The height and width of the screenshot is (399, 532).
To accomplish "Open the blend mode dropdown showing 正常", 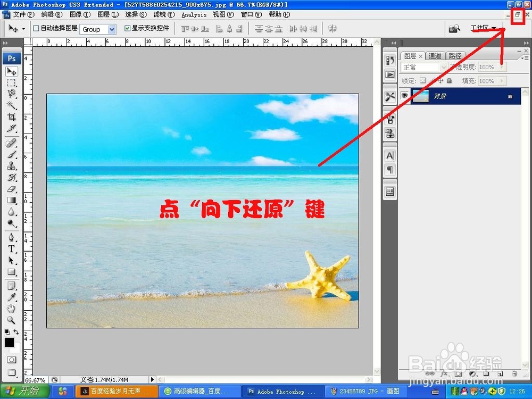I will point(423,67).
